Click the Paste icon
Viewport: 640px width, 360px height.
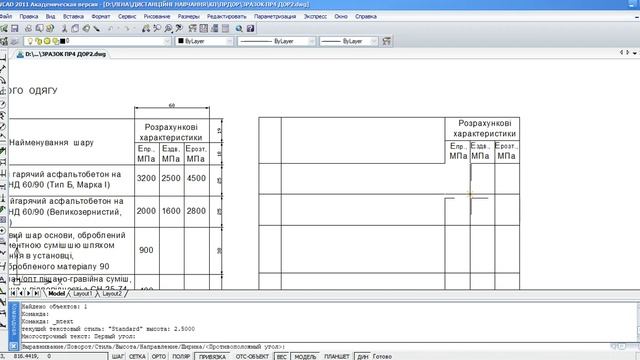click(x=86, y=29)
